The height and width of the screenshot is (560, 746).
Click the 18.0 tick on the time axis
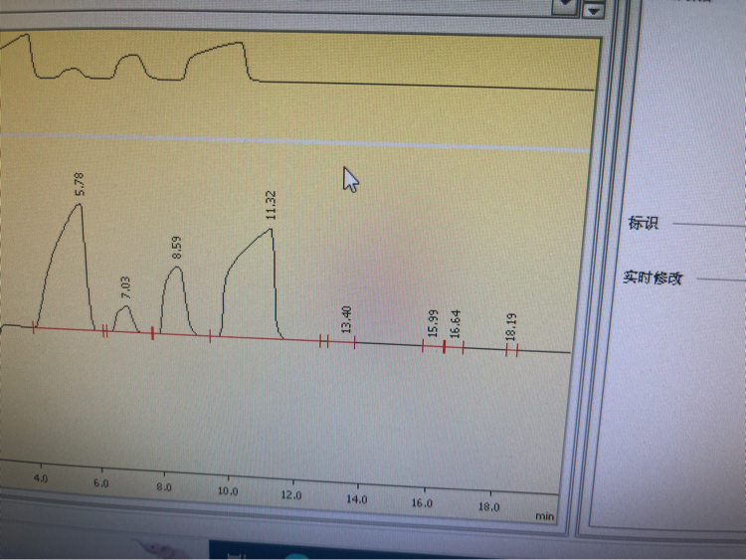coord(488,506)
